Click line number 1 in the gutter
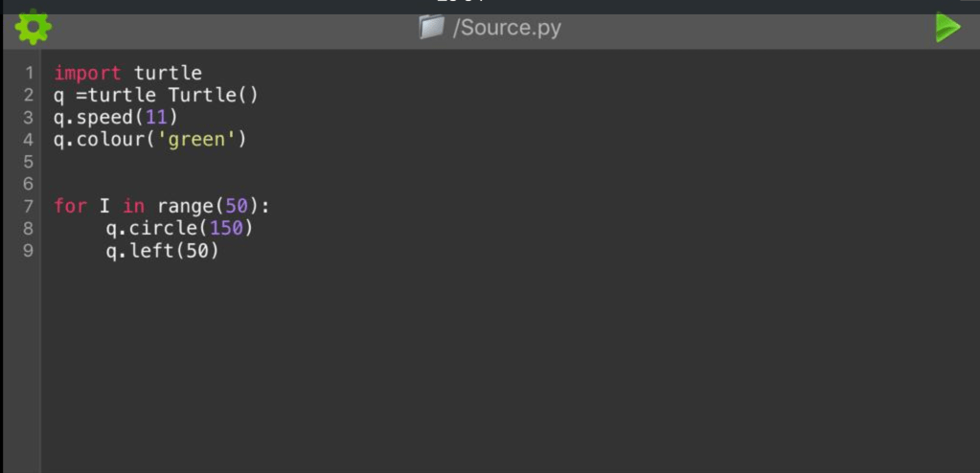Screen dimensions: 980x473 click(x=29, y=73)
